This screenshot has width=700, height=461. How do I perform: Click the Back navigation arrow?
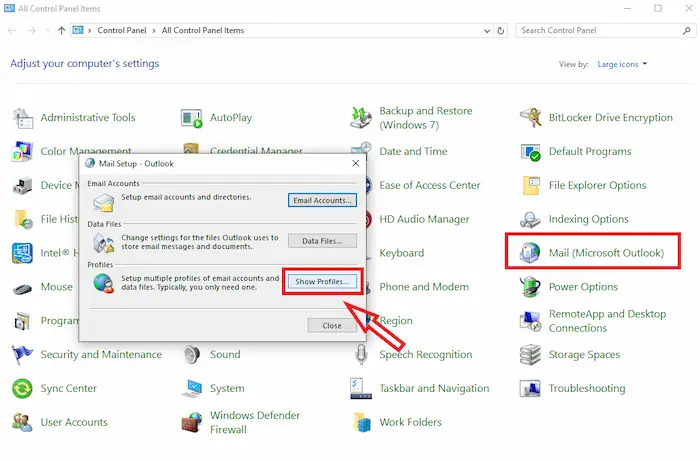pos(12,30)
